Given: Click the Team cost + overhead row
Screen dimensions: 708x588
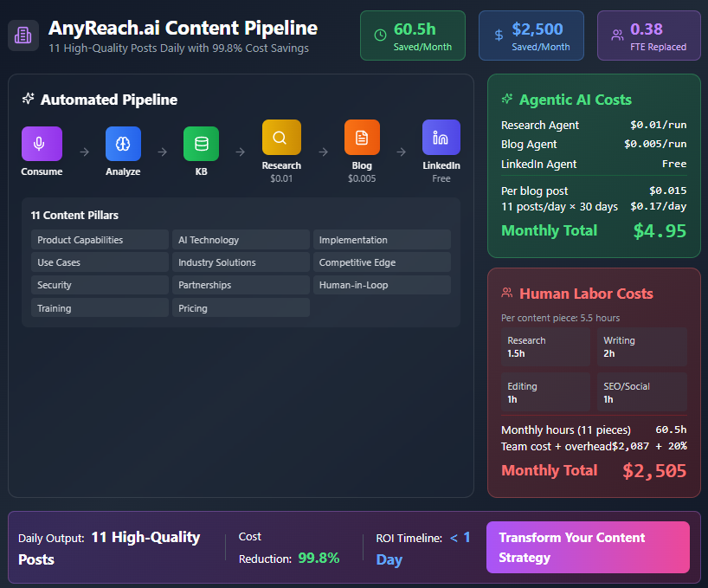Looking at the screenshot, I should (594, 446).
